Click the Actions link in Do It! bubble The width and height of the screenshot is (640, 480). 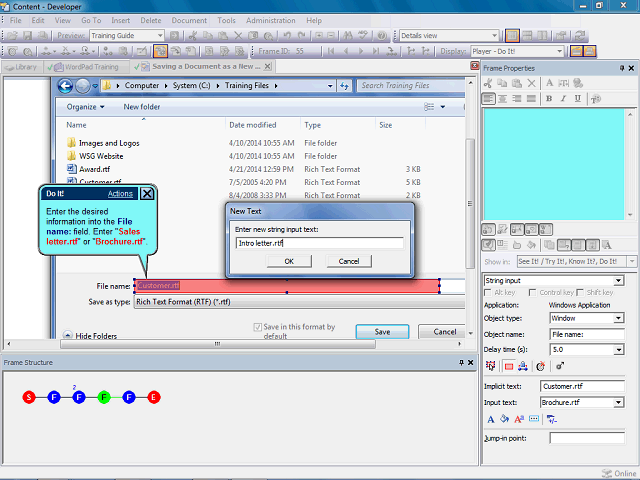120,193
